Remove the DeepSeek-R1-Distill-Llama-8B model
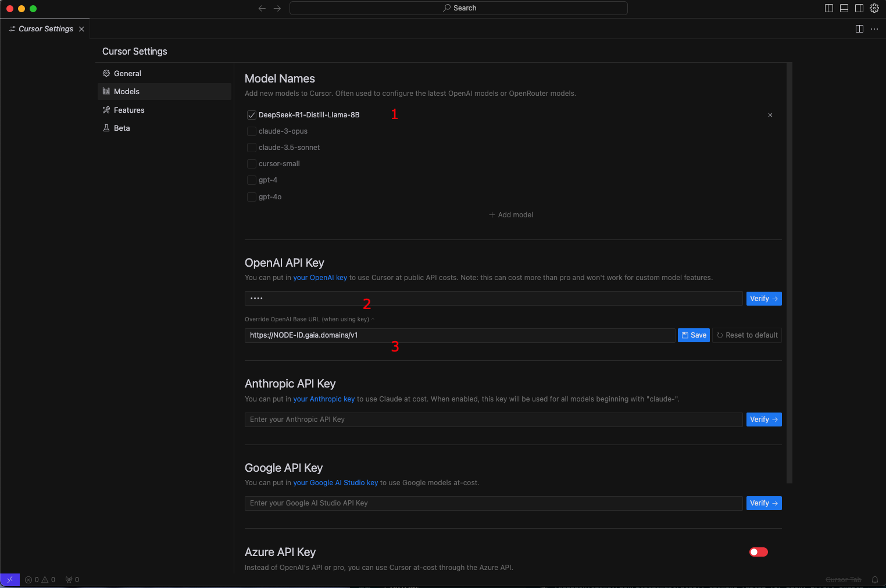 [770, 115]
